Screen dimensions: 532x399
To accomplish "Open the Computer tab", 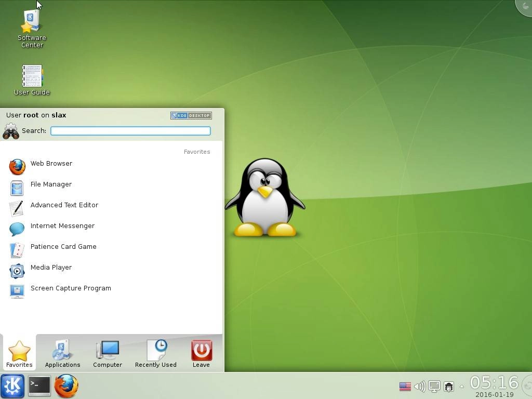I will point(107,353).
